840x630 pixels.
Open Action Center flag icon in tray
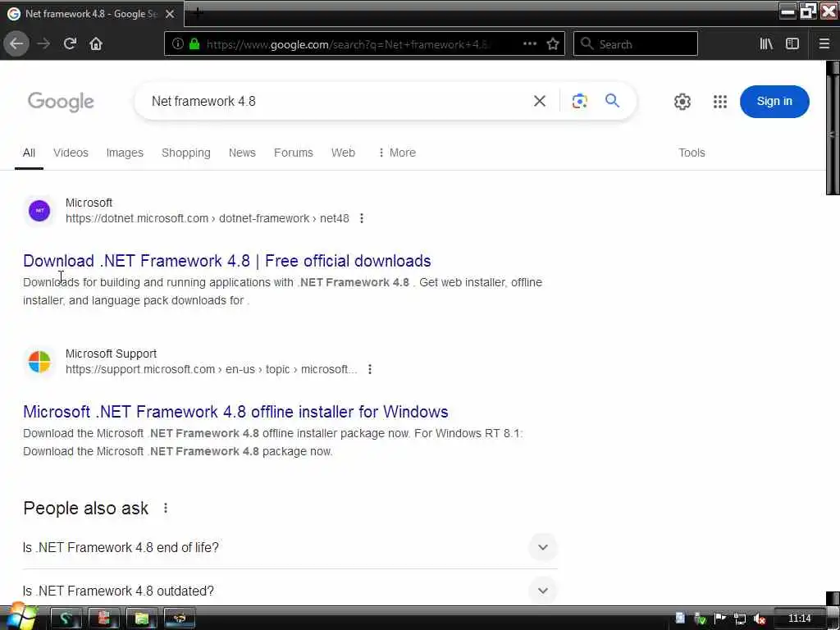(x=720, y=619)
